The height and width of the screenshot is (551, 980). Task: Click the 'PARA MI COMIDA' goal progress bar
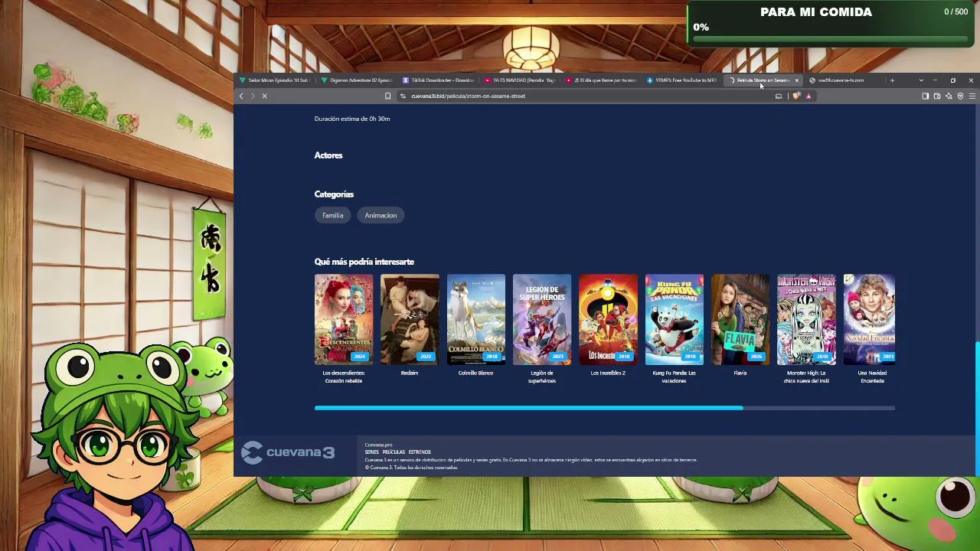pyautogui.click(x=831, y=37)
